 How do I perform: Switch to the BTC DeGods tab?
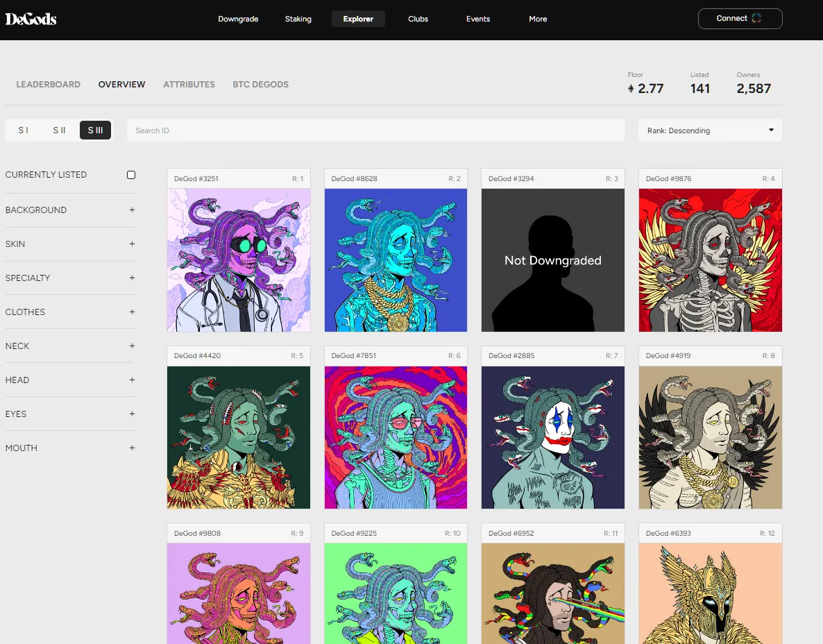tap(261, 85)
